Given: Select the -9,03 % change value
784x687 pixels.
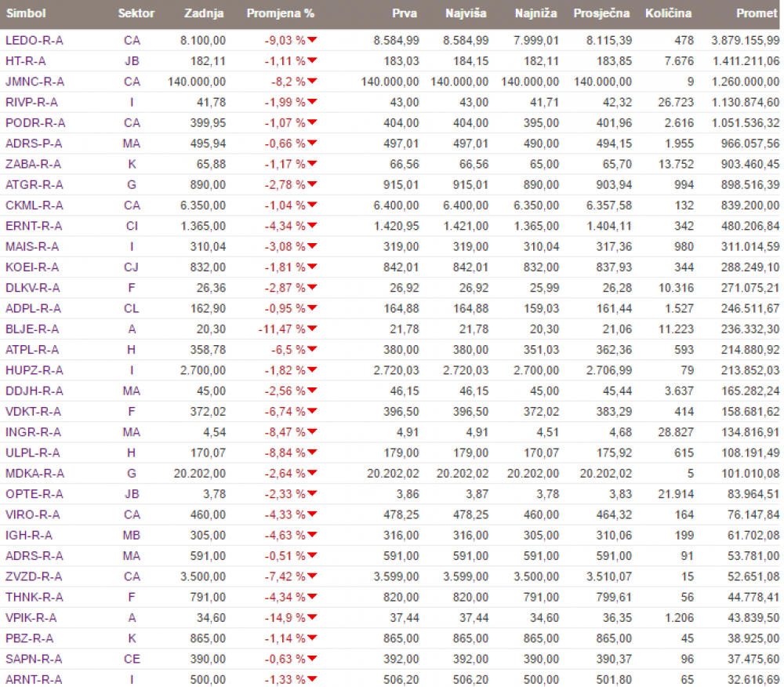Looking at the screenshot, I should [x=285, y=41].
